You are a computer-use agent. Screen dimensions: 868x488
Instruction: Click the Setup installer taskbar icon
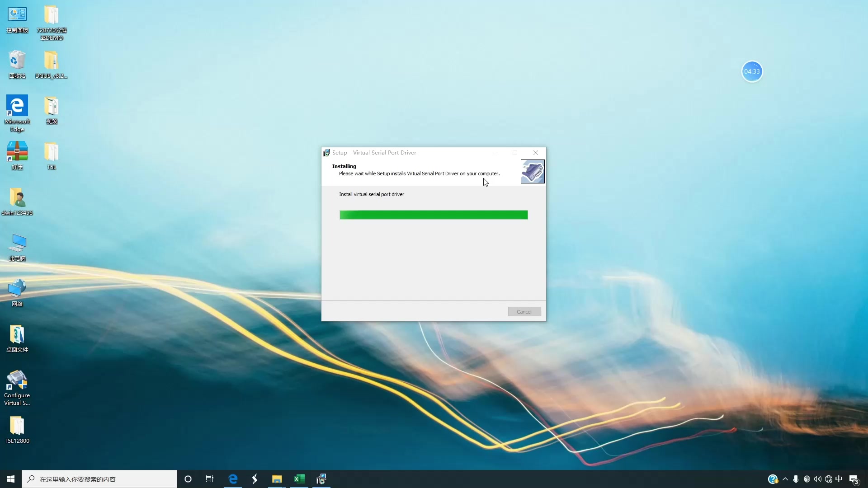321,479
